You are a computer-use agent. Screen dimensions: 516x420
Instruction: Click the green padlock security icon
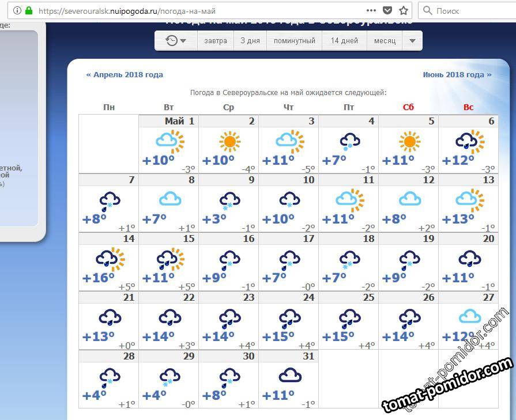tap(29, 10)
